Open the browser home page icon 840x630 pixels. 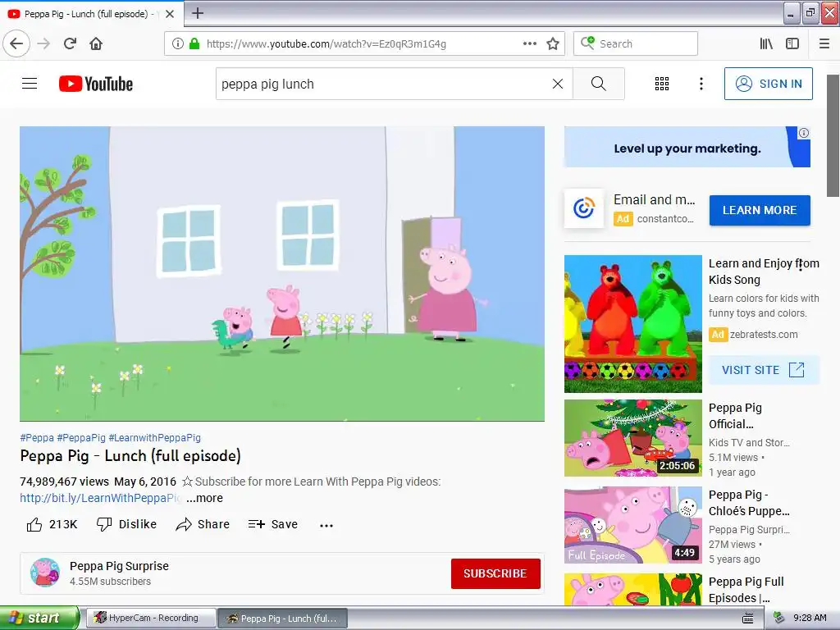(96, 43)
